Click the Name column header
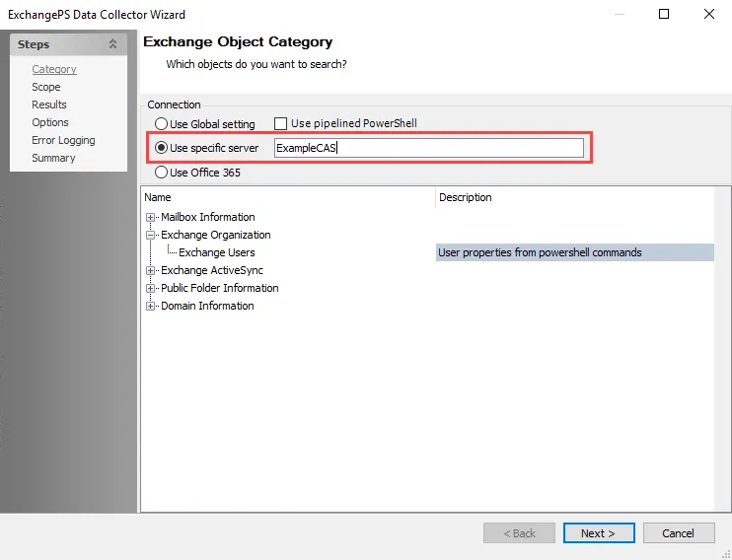Screen dimensions: 732x560 [288, 197]
